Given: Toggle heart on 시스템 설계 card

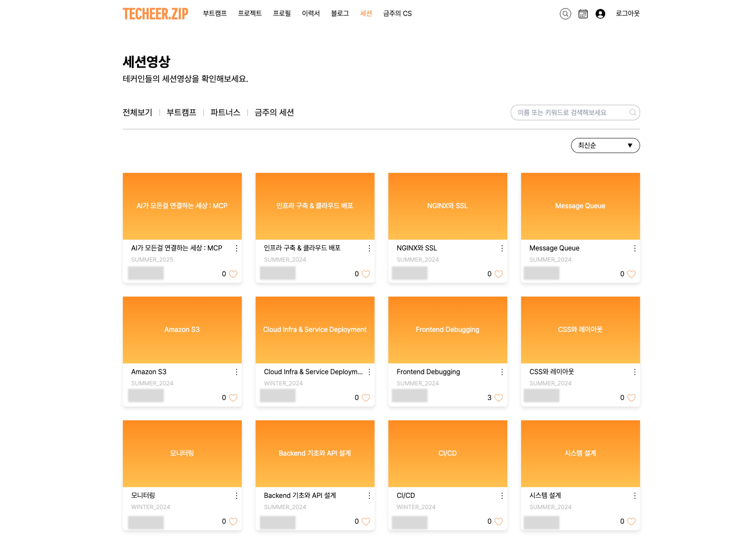Looking at the screenshot, I should coord(631,521).
